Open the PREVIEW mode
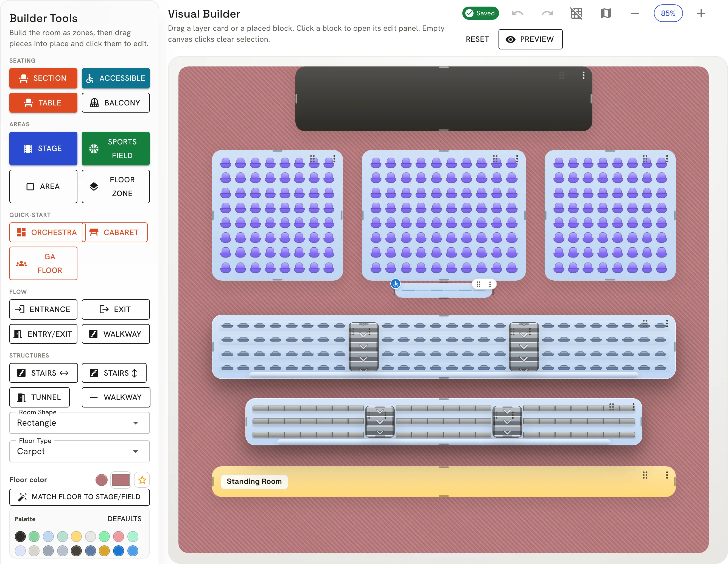The height and width of the screenshot is (564, 728). point(530,39)
